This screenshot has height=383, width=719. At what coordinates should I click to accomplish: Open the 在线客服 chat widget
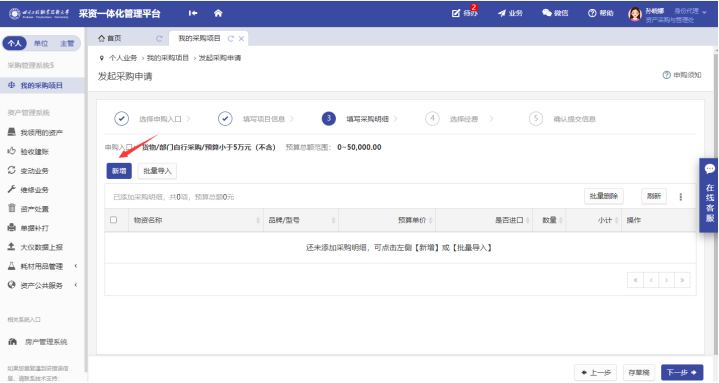tap(709, 195)
